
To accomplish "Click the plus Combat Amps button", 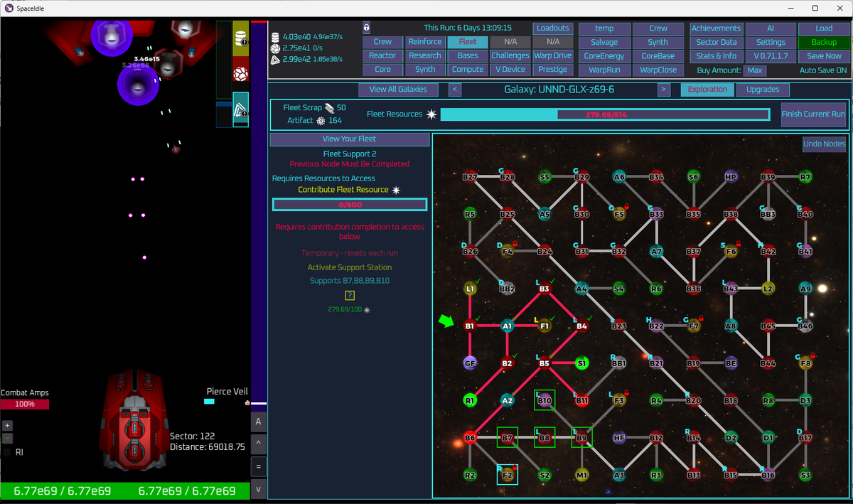I will click(7, 425).
